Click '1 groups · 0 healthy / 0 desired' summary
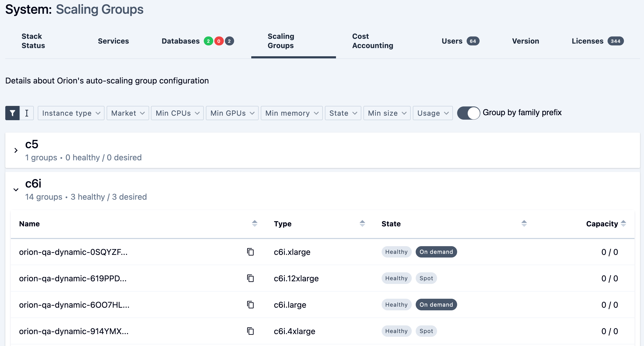 pyautogui.click(x=83, y=157)
